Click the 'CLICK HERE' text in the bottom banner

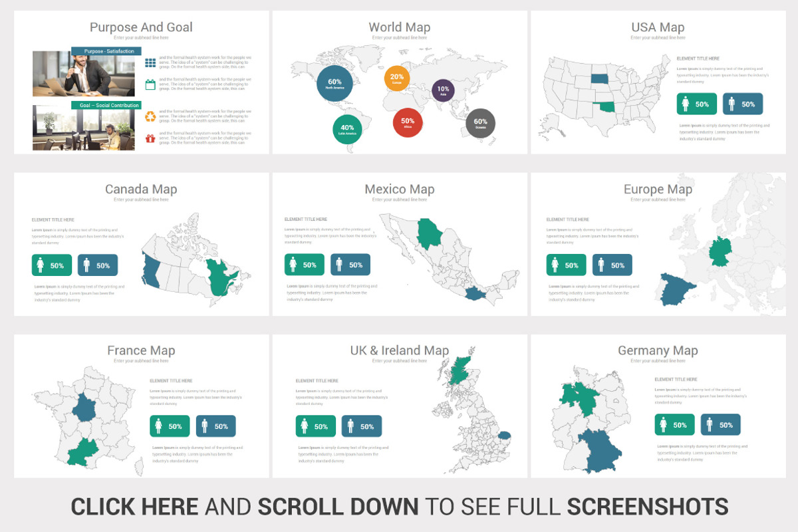tap(134, 507)
